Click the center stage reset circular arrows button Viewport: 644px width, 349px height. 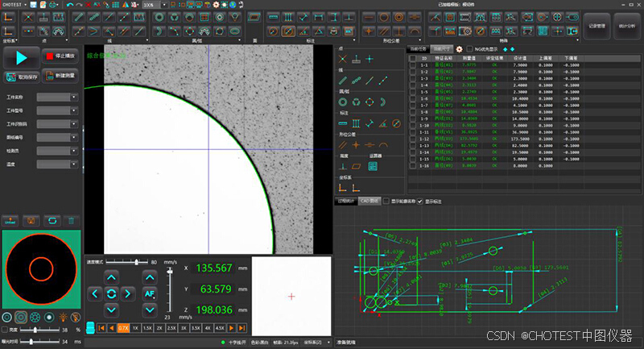click(111, 294)
